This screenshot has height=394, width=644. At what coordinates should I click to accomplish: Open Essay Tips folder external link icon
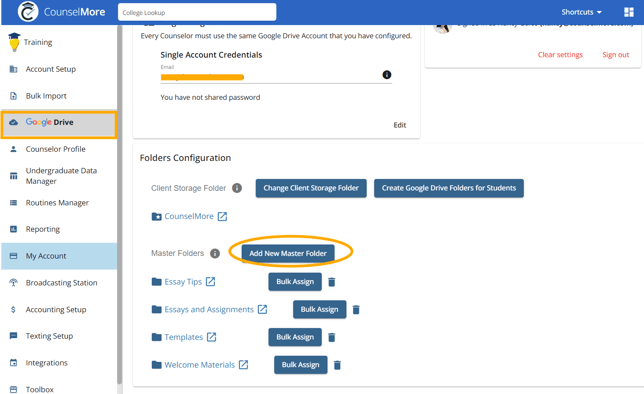210,281
